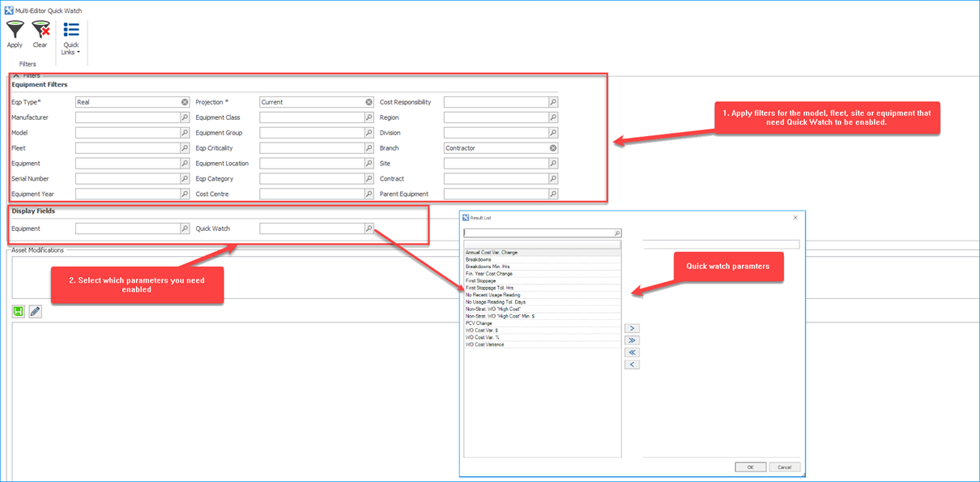Select 'Breakdowns Min. Hrs' row

click(543, 267)
